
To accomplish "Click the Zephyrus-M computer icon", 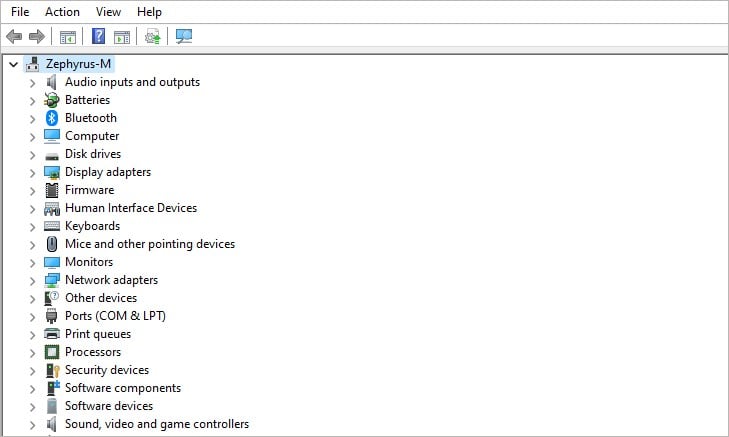I will [33, 64].
